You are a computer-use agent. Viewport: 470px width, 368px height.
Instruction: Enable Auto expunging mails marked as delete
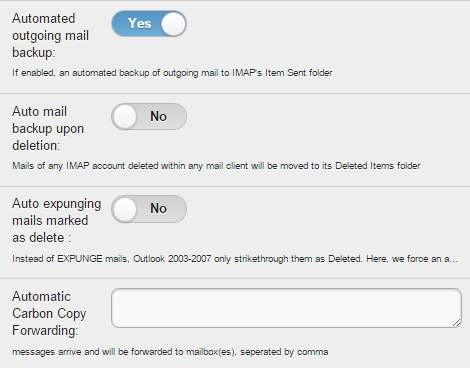tap(149, 209)
